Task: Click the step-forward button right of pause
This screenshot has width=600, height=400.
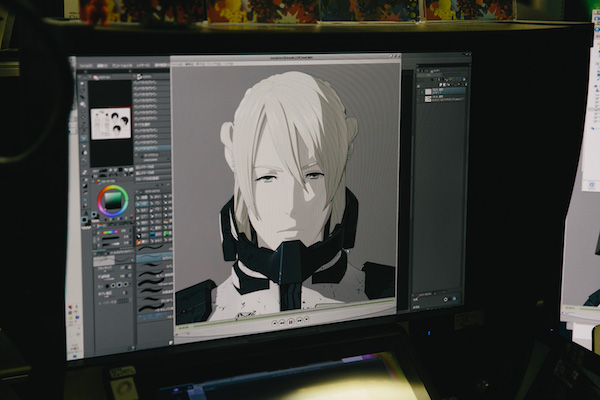Action: [299, 321]
